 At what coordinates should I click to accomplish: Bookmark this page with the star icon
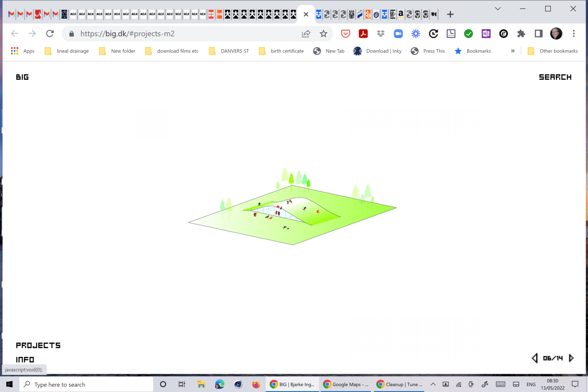point(324,34)
